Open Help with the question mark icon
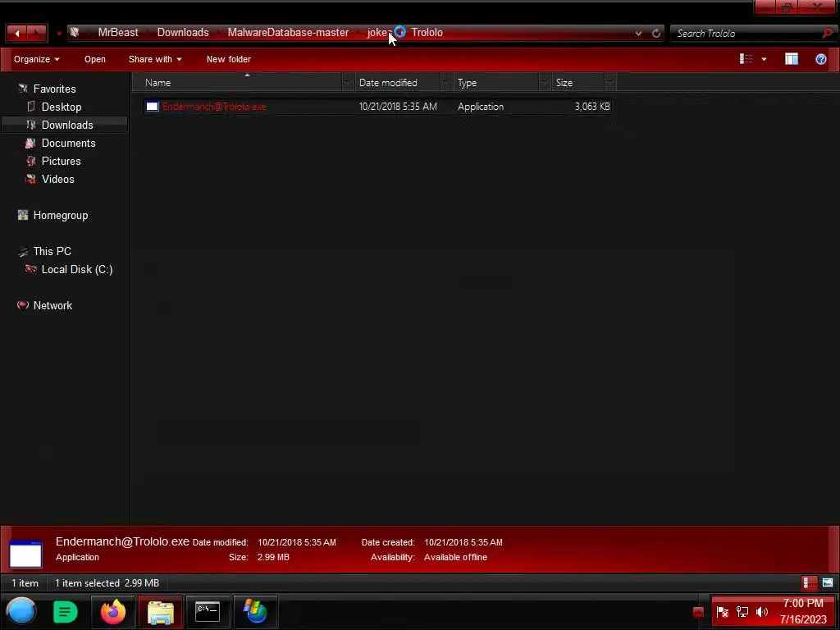 coord(820,59)
